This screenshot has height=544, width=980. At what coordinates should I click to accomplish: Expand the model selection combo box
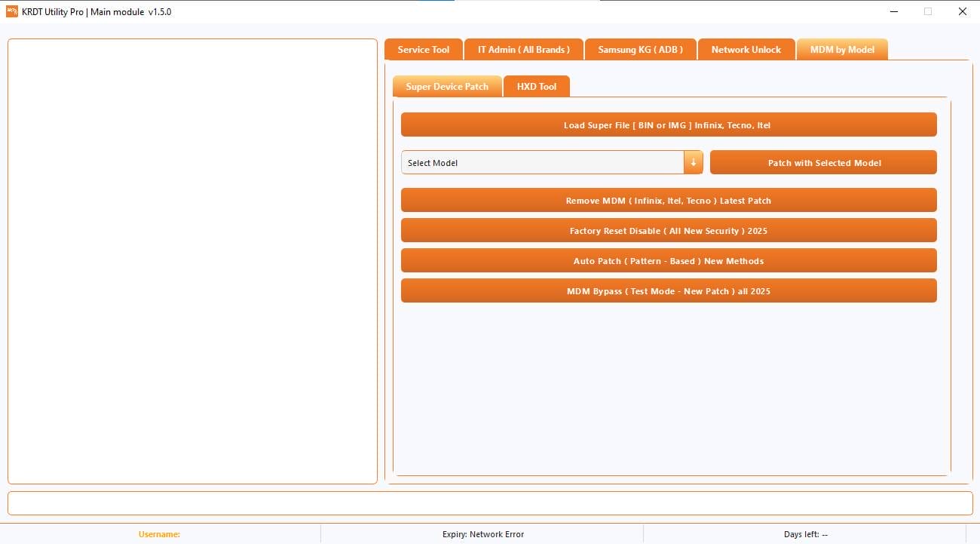click(543, 162)
